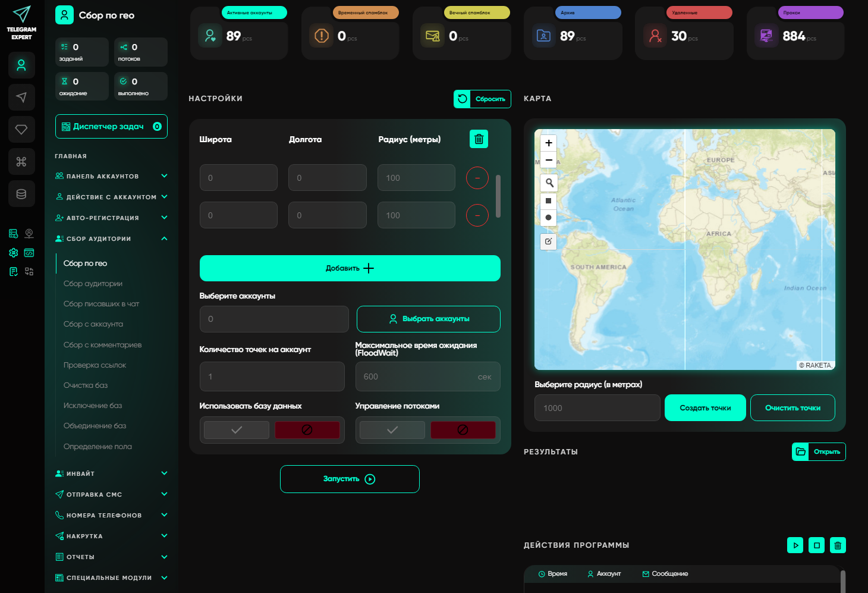Zoom in on the map
This screenshot has height=593, width=868.
549,143
